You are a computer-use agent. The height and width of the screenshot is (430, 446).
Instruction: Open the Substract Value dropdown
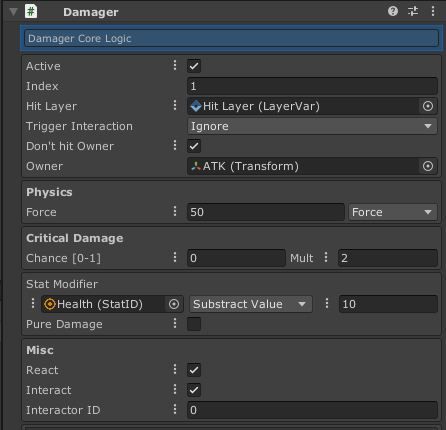tap(251, 304)
